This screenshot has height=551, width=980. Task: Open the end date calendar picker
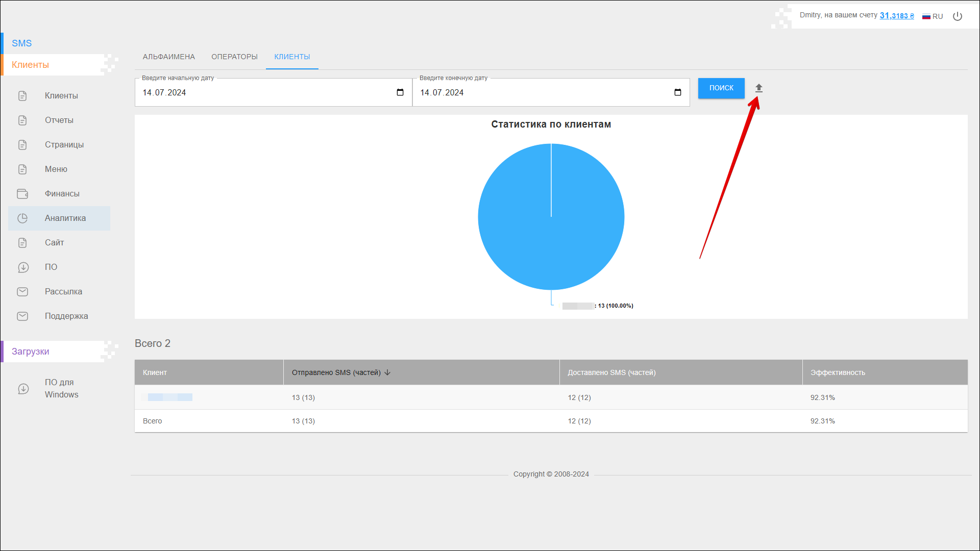click(x=678, y=92)
